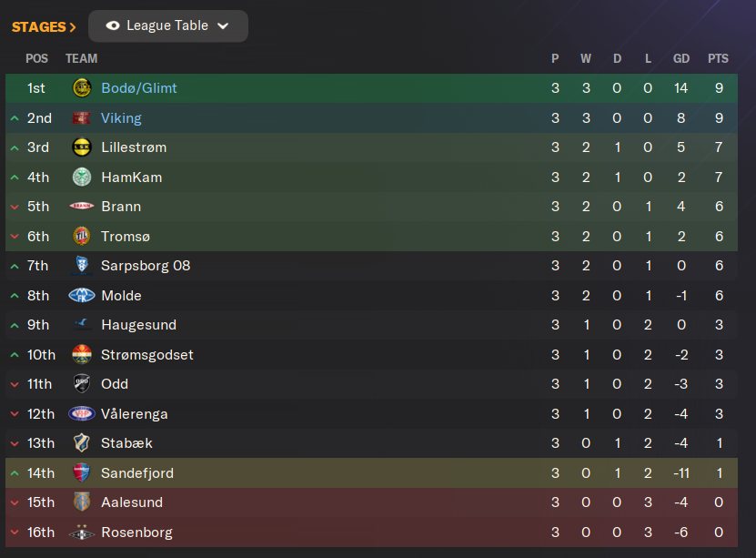The width and height of the screenshot is (756, 558).
Task: Click the TEAM column header
Action: 82,59
